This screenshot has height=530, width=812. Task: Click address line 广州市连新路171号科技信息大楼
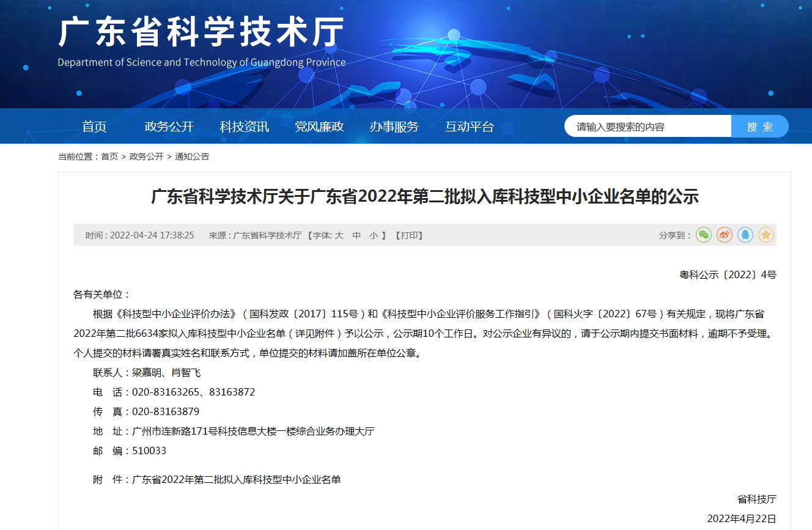[x=253, y=432]
